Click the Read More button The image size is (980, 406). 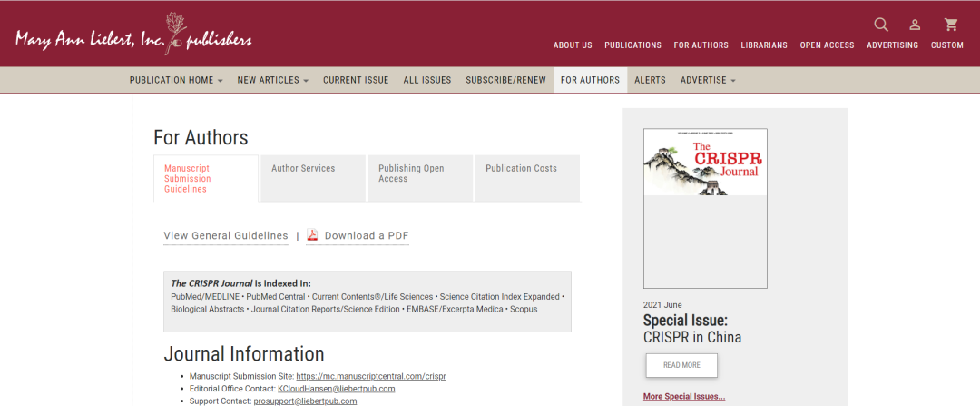[x=681, y=365]
